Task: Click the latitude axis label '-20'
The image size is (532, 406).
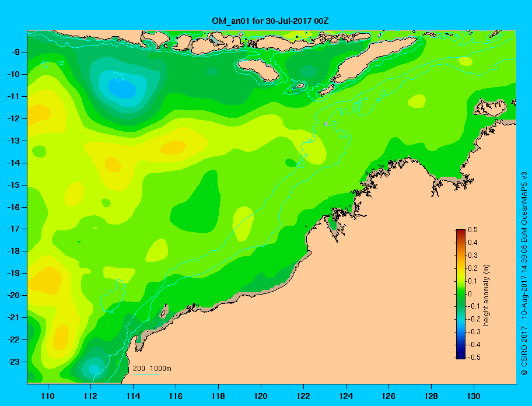Action: click(x=13, y=295)
